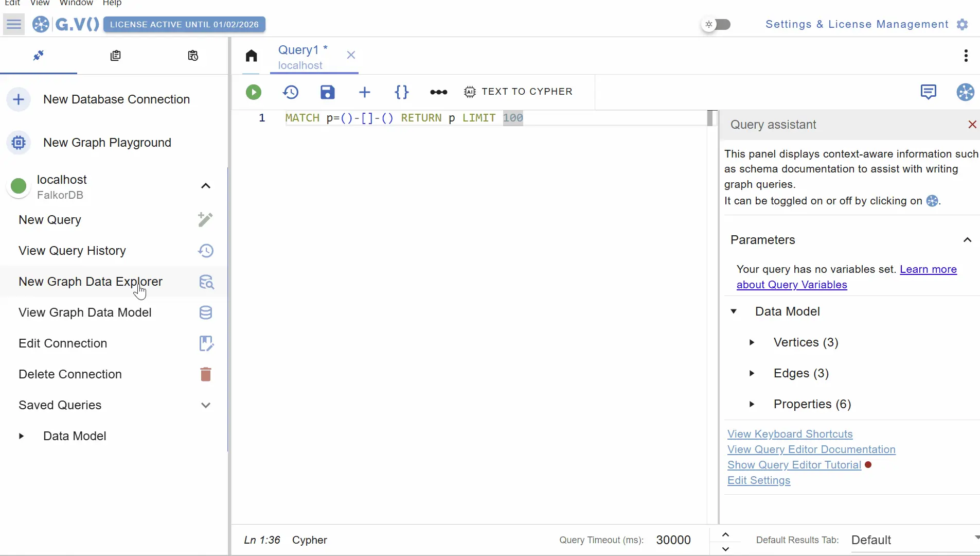The width and height of the screenshot is (980, 556).
Task: Click the New Query wand icon
Action: click(x=206, y=220)
